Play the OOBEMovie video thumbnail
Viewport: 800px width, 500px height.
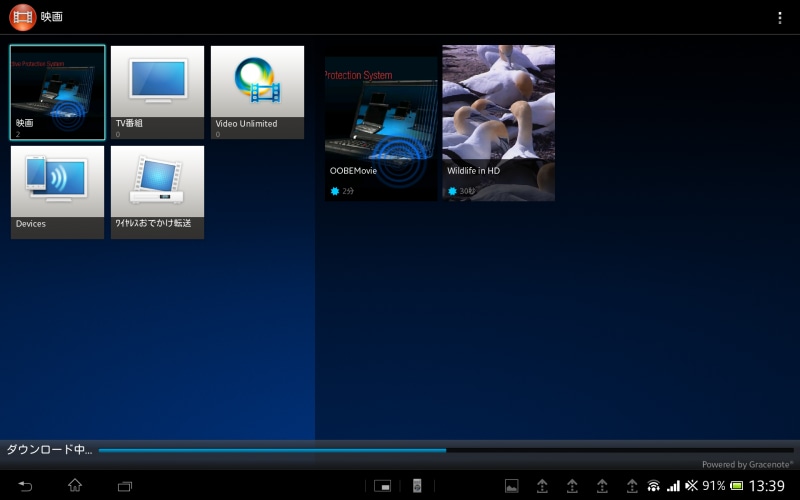click(381, 128)
